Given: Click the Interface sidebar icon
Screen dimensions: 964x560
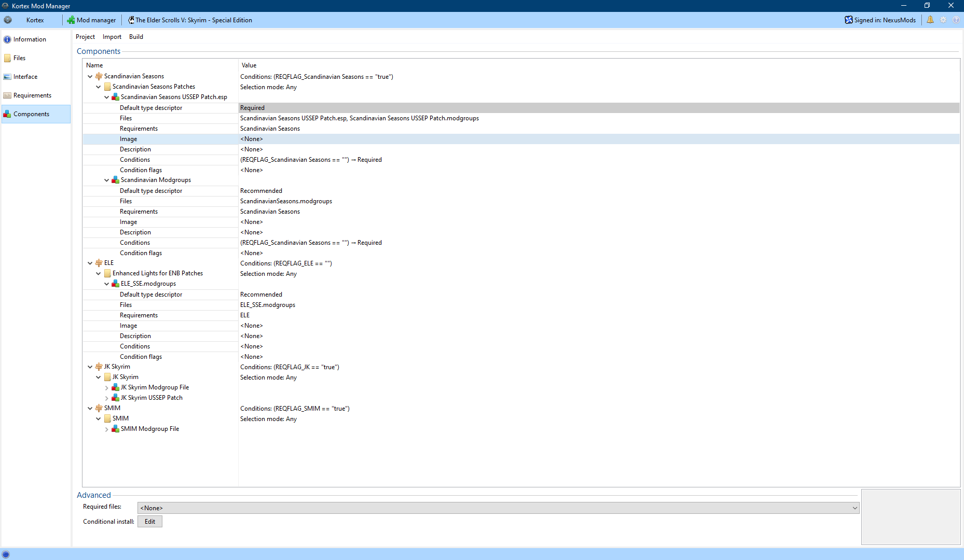Looking at the screenshot, I should click(x=7, y=77).
